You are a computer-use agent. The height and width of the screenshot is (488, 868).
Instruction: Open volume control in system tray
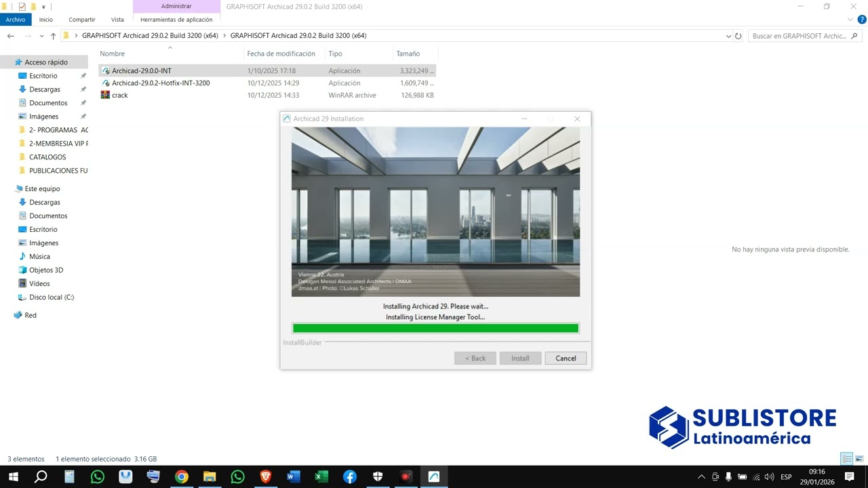pos(769,476)
